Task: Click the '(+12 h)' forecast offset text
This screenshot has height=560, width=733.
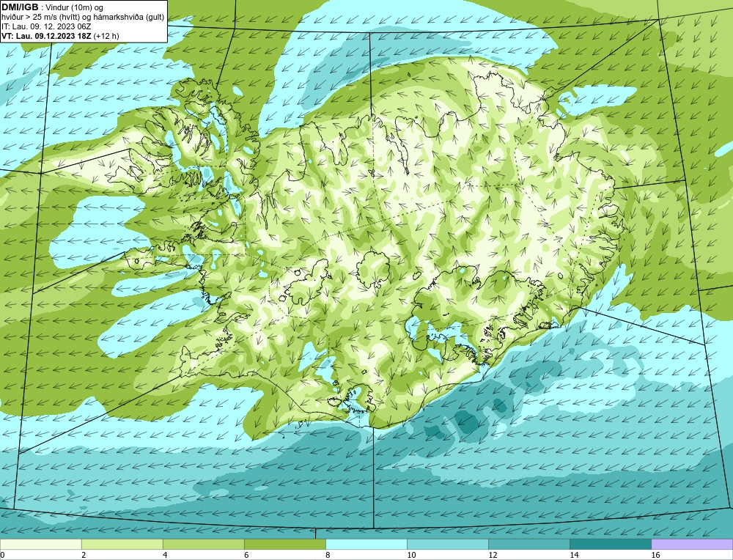Action: click(106, 36)
